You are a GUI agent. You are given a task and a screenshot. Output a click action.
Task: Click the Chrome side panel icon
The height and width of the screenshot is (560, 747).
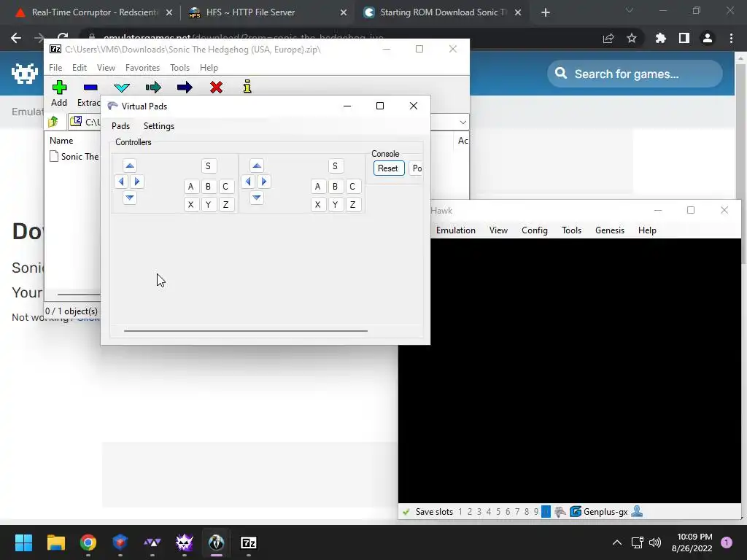coord(684,38)
